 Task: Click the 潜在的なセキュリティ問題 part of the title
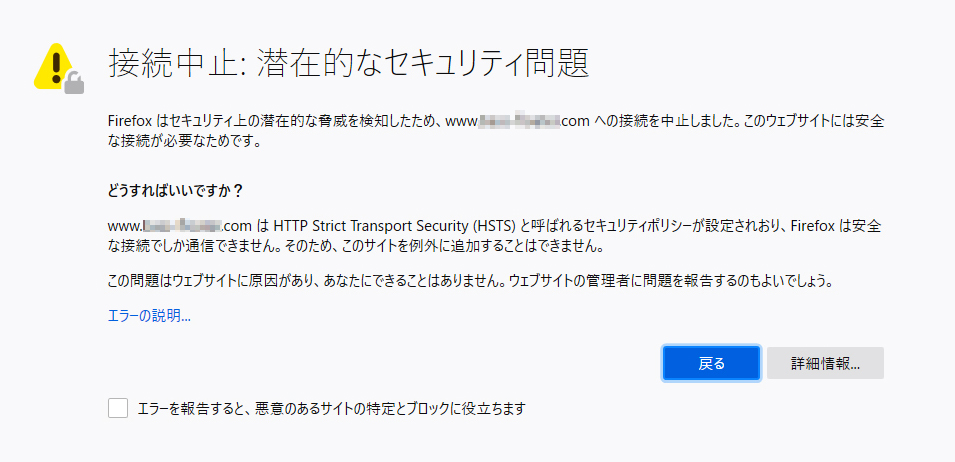coord(423,63)
